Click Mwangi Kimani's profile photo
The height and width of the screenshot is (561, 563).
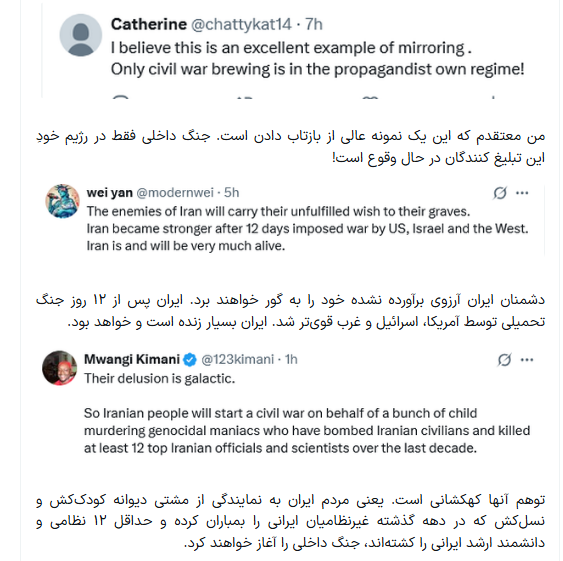tap(60, 368)
